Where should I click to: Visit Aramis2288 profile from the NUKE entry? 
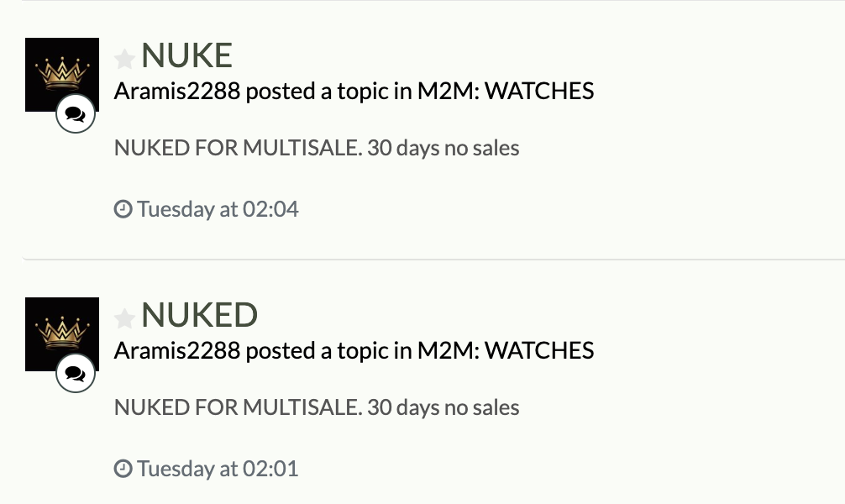(177, 91)
